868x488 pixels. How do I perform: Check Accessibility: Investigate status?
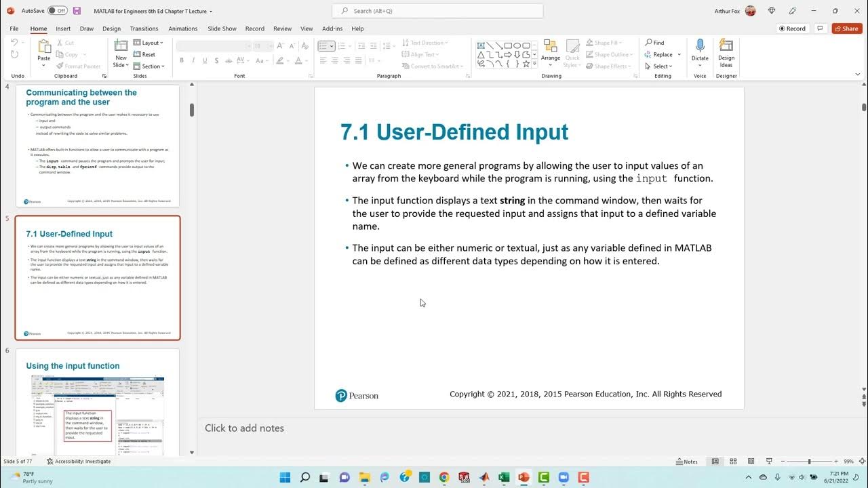78,462
